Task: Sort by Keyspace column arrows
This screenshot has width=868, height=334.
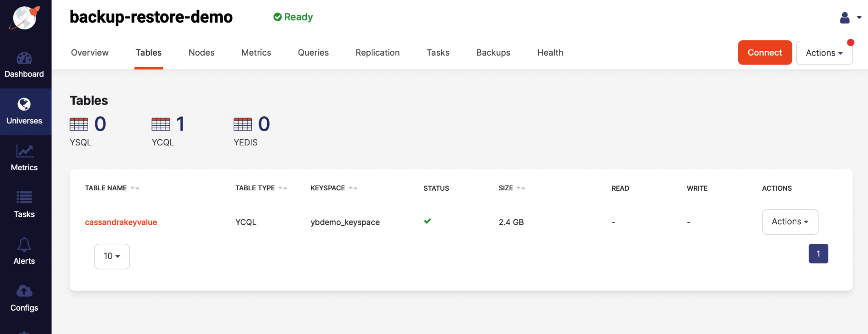Action: (353, 188)
